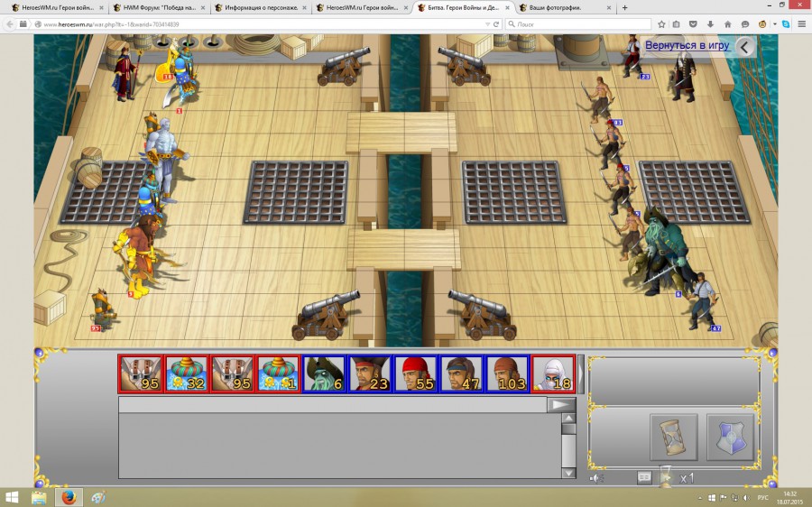Viewport: 812px width, 507px height.
Task: Change battle speed by clicking x1
Action: click(687, 478)
